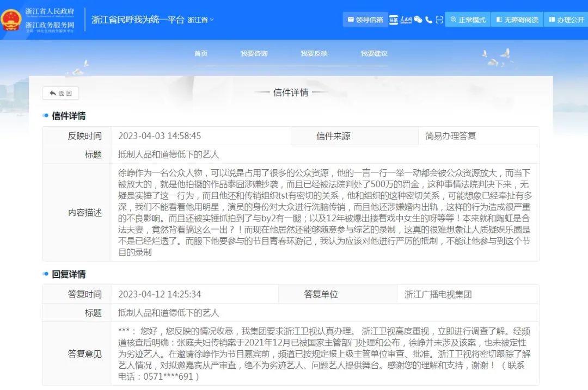The height and width of the screenshot is (390, 588).
Task: Open the People's Daily (人民网) icon
Action: 406,20
